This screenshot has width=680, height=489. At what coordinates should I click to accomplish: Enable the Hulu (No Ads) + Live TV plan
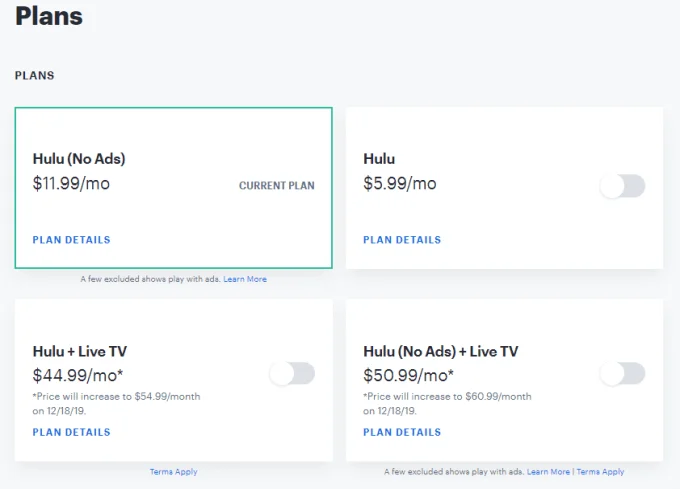coord(623,374)
